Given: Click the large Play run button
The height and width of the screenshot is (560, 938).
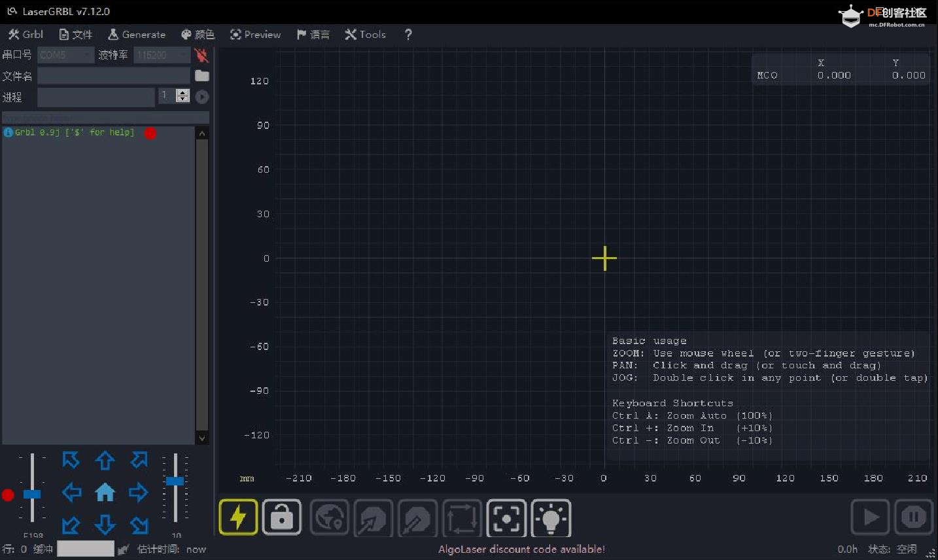Looking at the screenshot, I should coord(870,517).
